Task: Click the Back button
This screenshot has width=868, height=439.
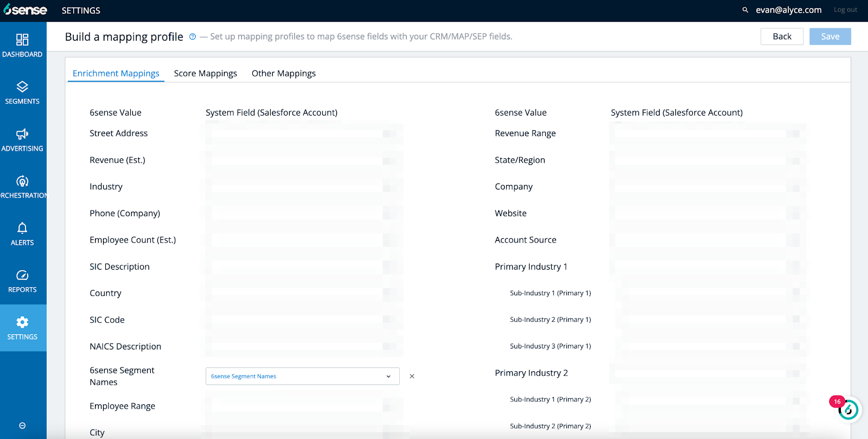Action: [x=782, y=36]
